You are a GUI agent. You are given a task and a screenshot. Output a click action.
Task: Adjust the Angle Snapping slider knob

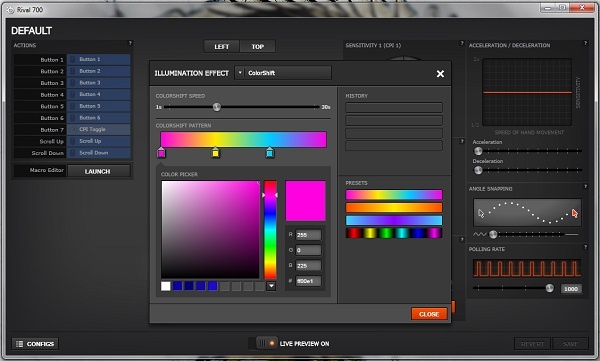tap(493, 234)
